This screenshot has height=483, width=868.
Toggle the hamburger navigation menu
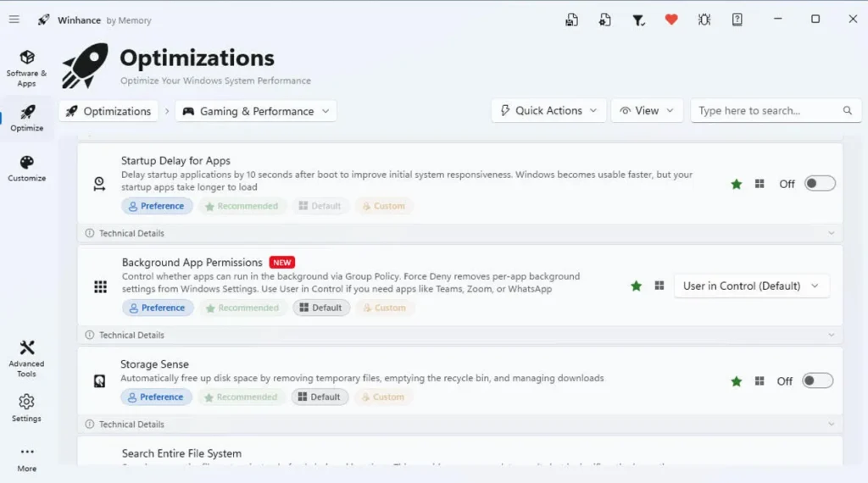click(14, 19)
